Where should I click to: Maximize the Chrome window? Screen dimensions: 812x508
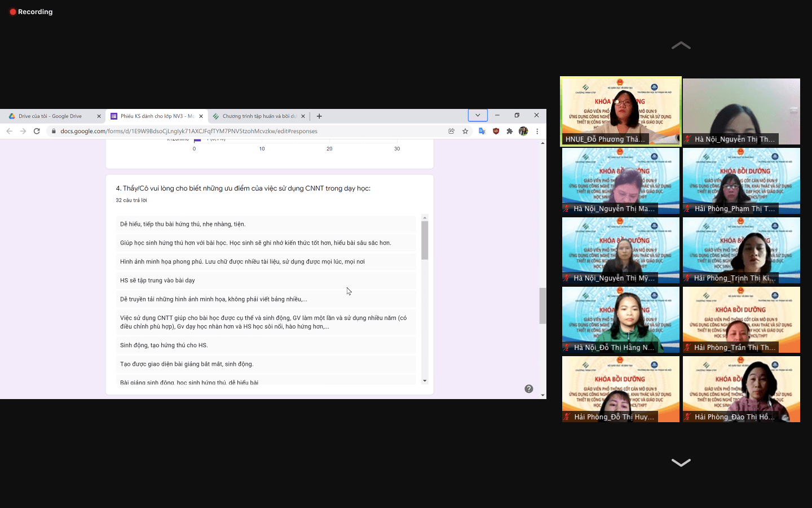[517, 115]
